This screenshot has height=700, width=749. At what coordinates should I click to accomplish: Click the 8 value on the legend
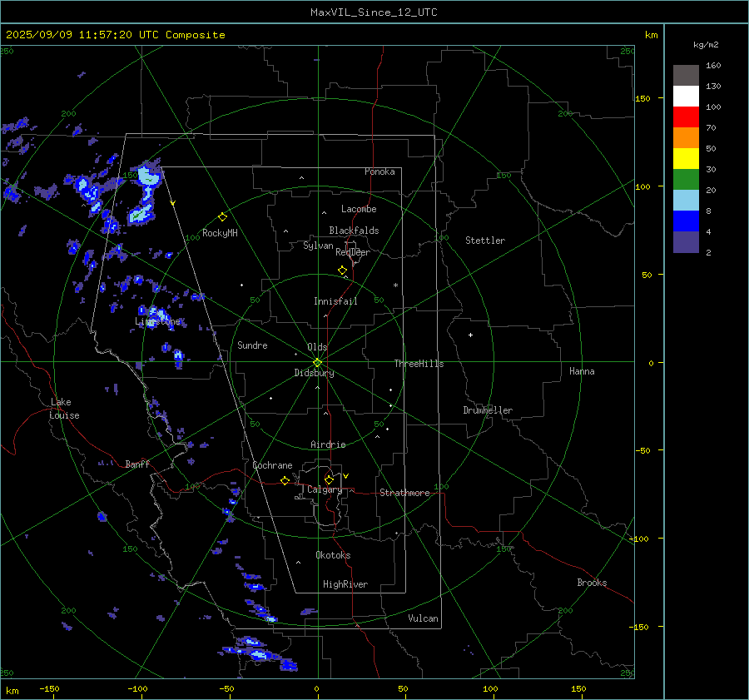[x=708, y=211]
